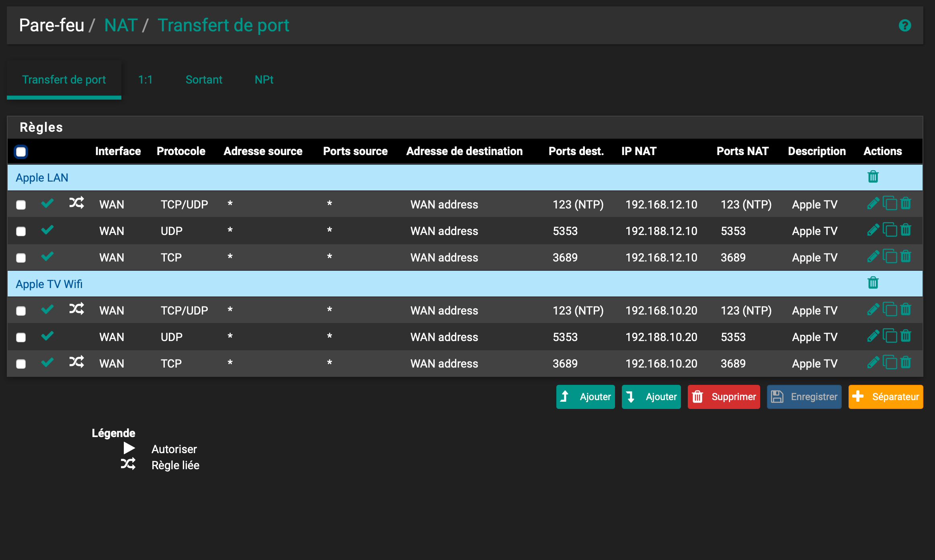Delete the Apple LAN separator

point(873,177)
